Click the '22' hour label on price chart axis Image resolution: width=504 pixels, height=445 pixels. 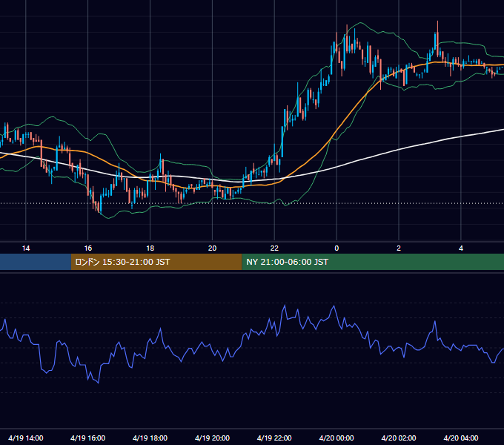pos(274,248)
